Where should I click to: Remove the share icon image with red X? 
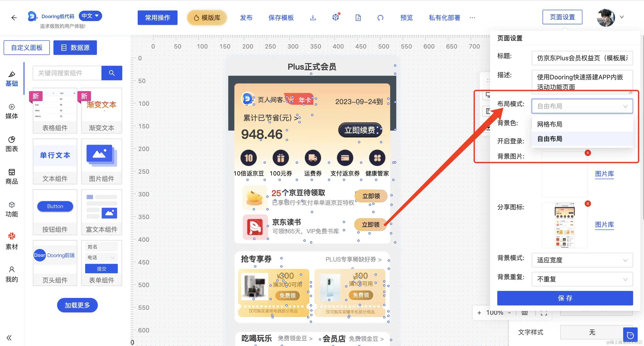[587, 203]
